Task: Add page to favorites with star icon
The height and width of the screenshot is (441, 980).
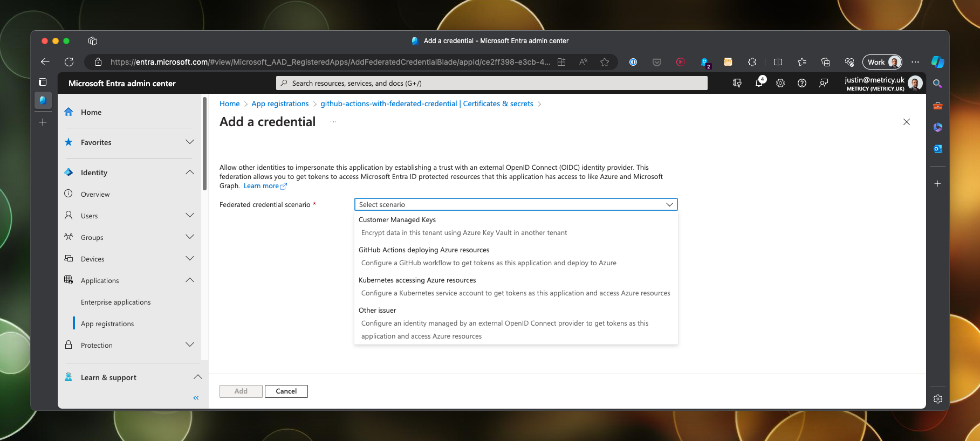Action: [x=605, y=62]
